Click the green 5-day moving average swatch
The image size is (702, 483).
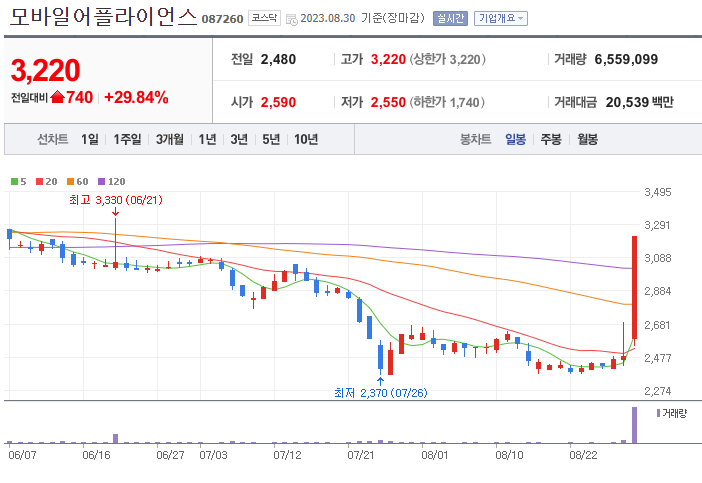[x=14, y=181]
